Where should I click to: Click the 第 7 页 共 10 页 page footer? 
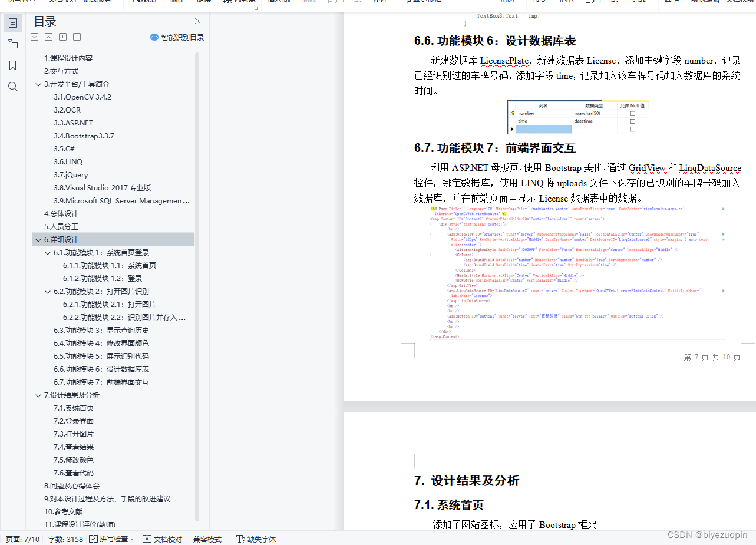pyautogui.click(x=712, y=357)
